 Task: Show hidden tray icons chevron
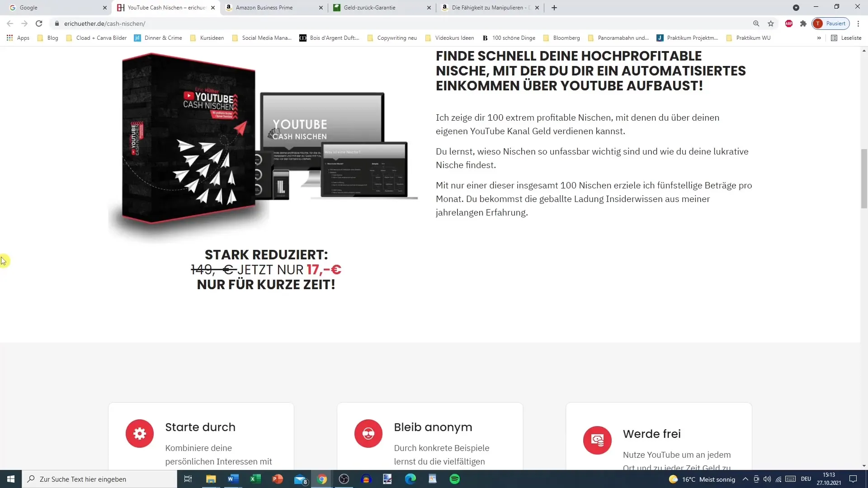tap(745, 479)
